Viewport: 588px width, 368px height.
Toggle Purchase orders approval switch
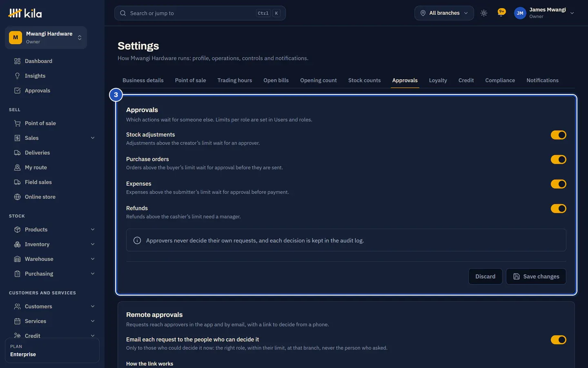[x=559, y=159]
